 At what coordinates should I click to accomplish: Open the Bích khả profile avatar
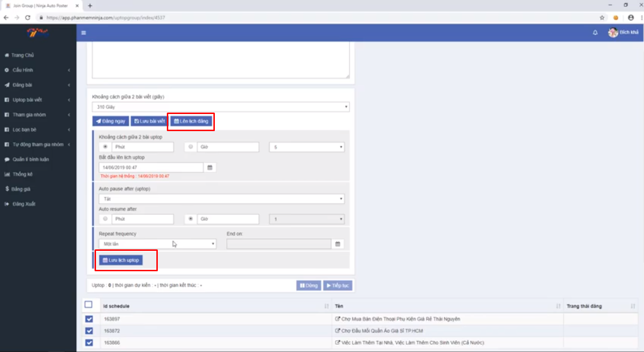point(613,32)
